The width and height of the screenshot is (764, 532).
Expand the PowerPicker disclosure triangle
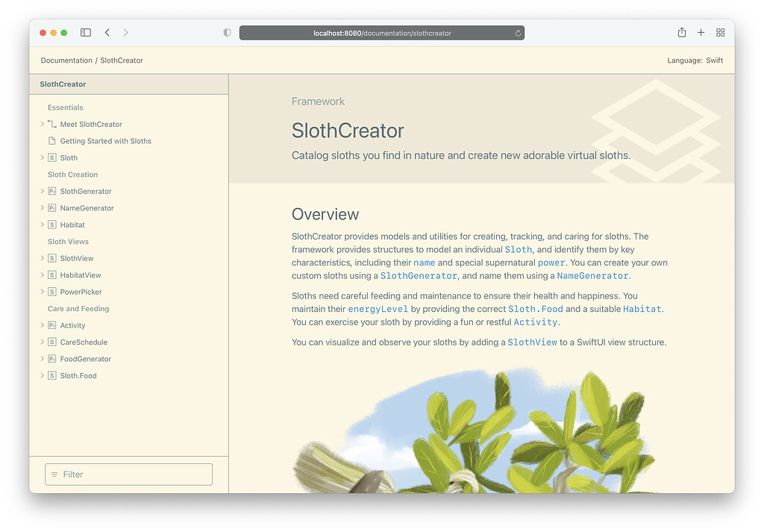click(42, 292)
